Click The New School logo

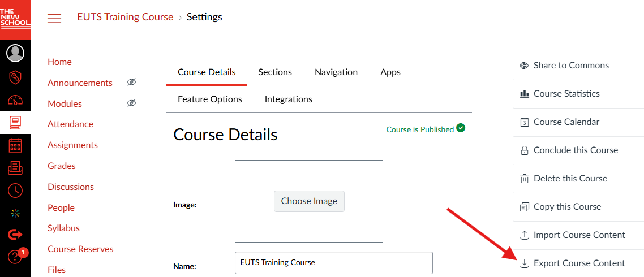(15, 20)
